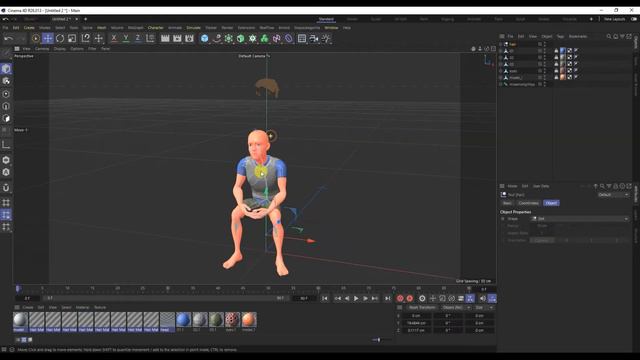Viewport: 640px width, 360px height.
Task: Open Object Manager Tags menu
Action: (x=560, y=36)
